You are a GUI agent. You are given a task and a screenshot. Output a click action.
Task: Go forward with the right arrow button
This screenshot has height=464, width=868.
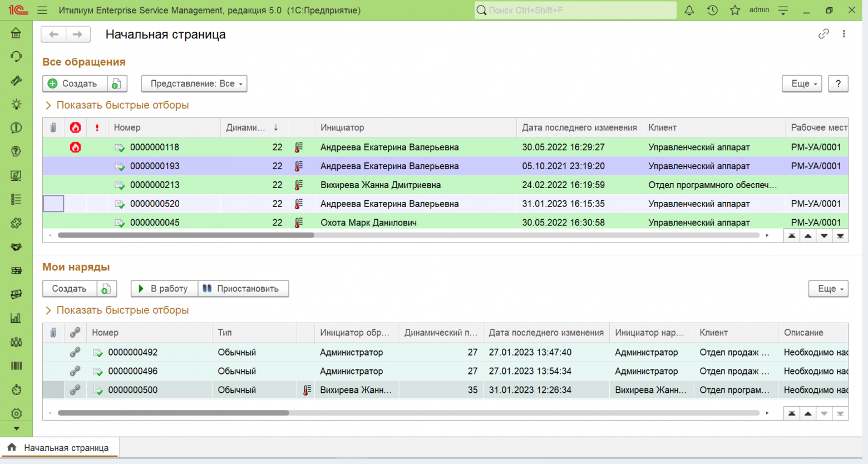[x=78, y=34]
